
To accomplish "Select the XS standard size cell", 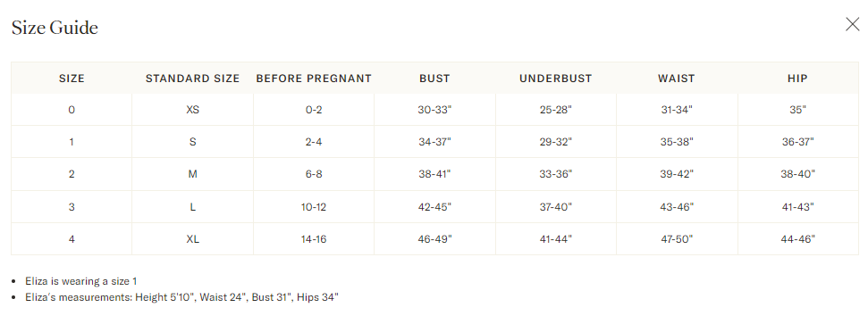I will point(193,110).
